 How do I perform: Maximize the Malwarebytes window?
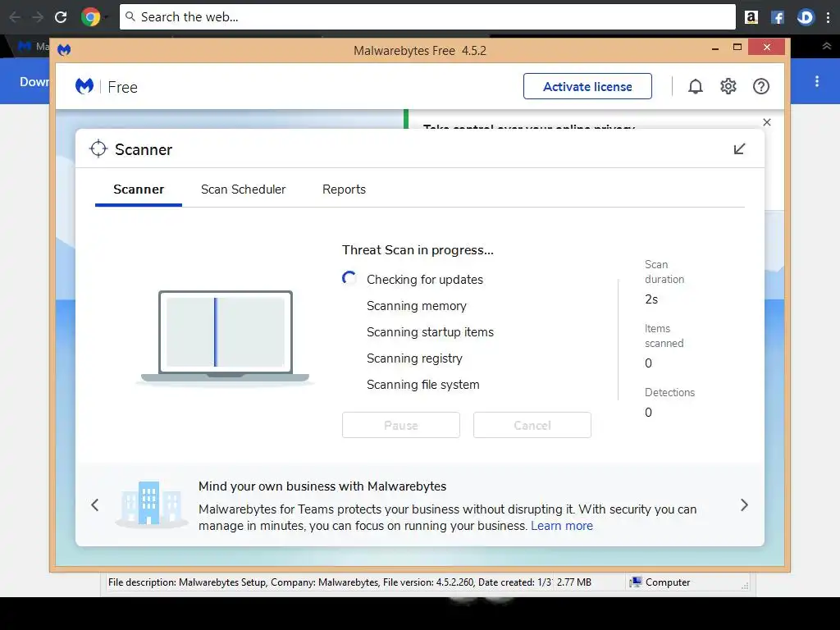point(737,47)
